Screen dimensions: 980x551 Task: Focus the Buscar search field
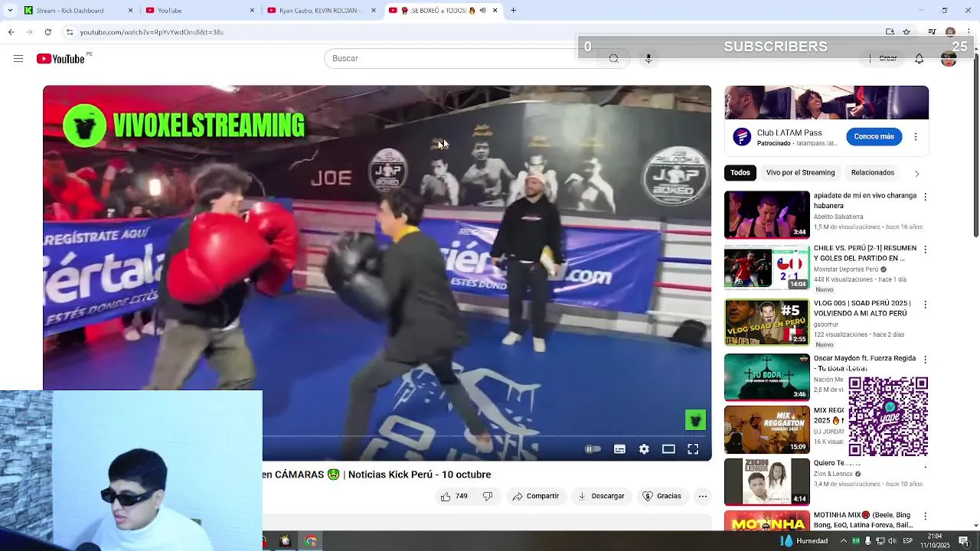pyautogui.click(x=459, y=59)
